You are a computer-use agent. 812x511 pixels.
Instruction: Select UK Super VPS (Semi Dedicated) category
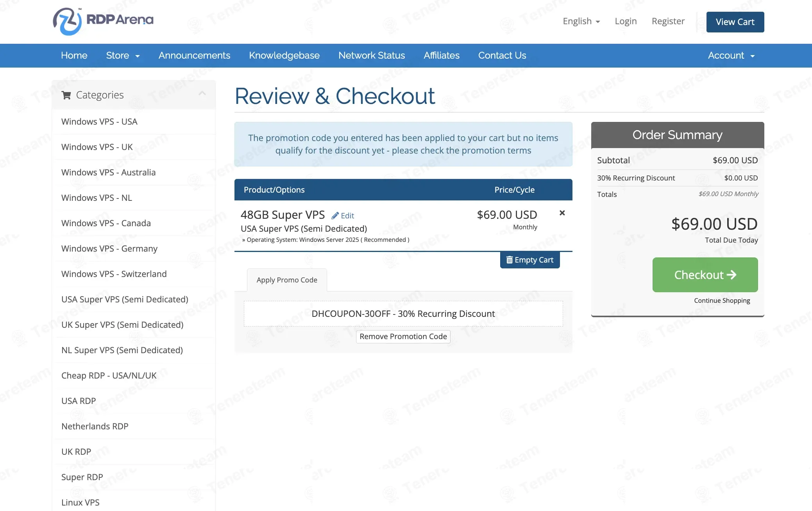[134, 325]
